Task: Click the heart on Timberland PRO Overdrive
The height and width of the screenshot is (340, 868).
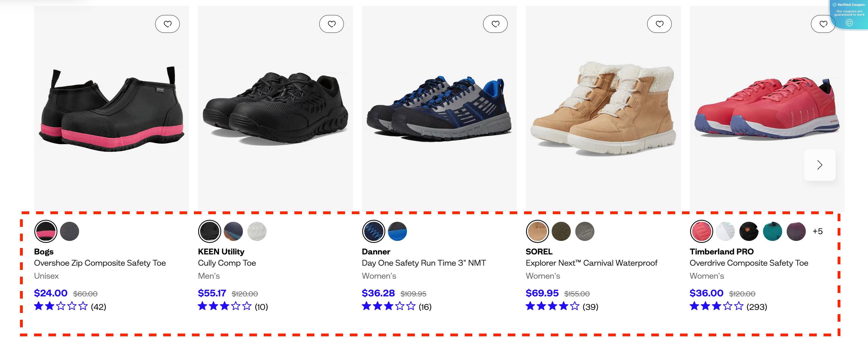Action: pyautogui.click(x=823, y=24)
